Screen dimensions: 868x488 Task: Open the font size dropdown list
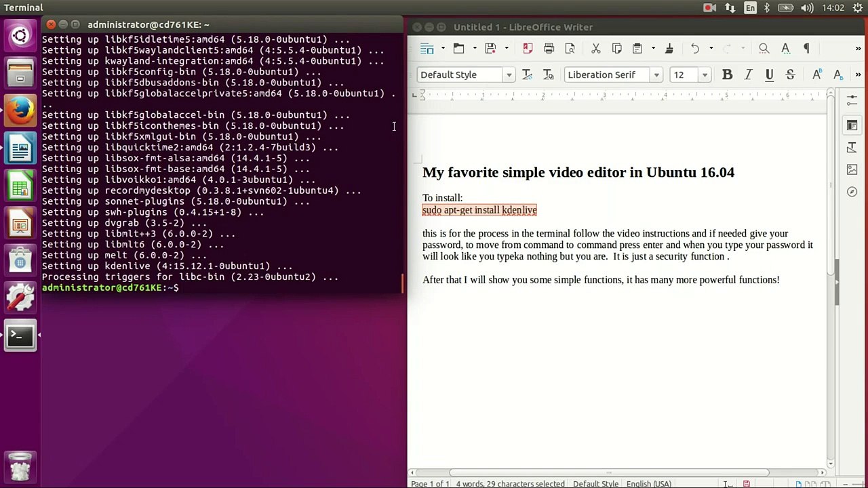(x=705, y=75)
